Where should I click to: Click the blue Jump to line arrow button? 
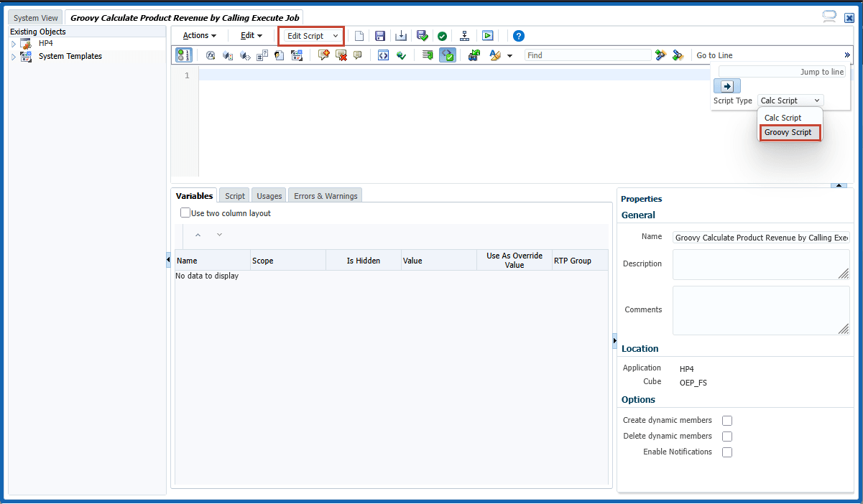(x=726, y=85)
